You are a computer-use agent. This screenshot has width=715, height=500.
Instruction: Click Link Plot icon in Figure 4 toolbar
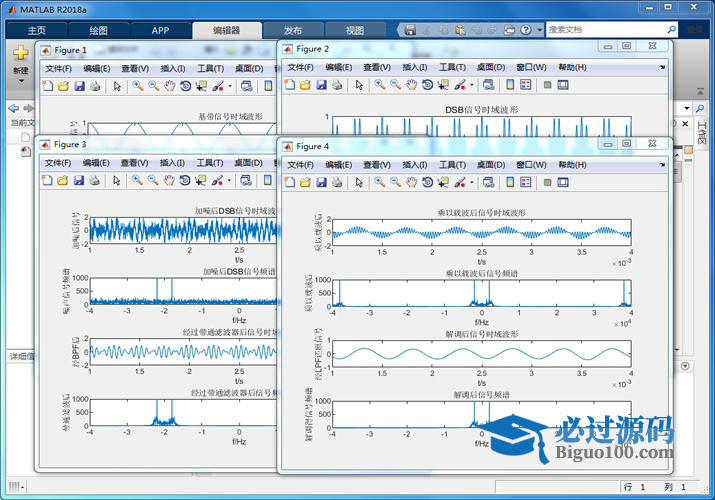(488, 182)
